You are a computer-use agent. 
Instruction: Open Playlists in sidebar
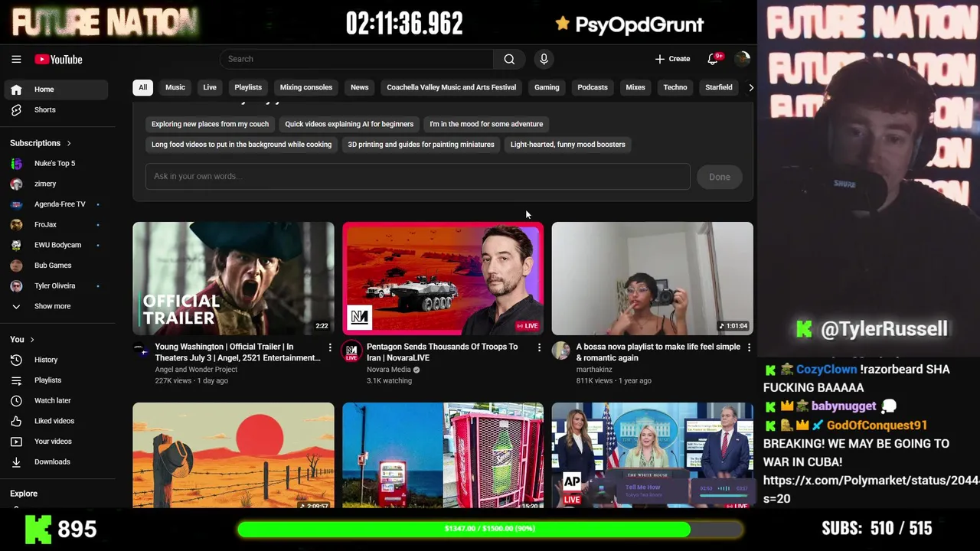coord(55,380)
